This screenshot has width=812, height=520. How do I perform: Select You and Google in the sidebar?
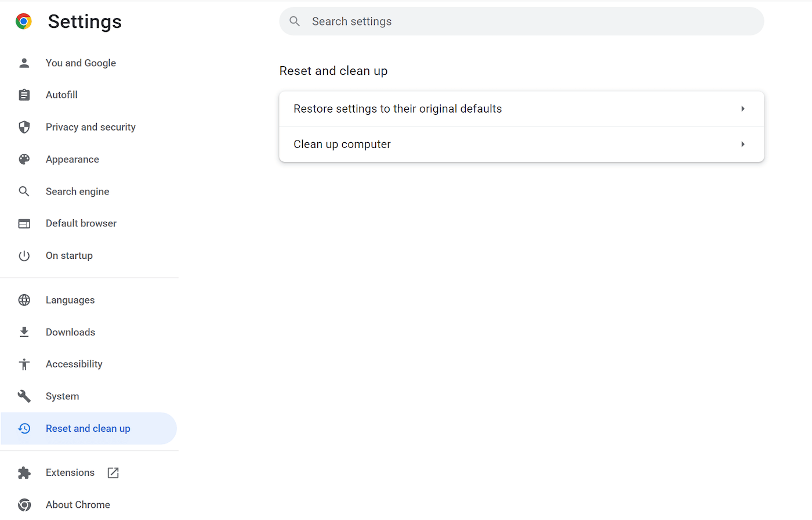pos(81,63)
